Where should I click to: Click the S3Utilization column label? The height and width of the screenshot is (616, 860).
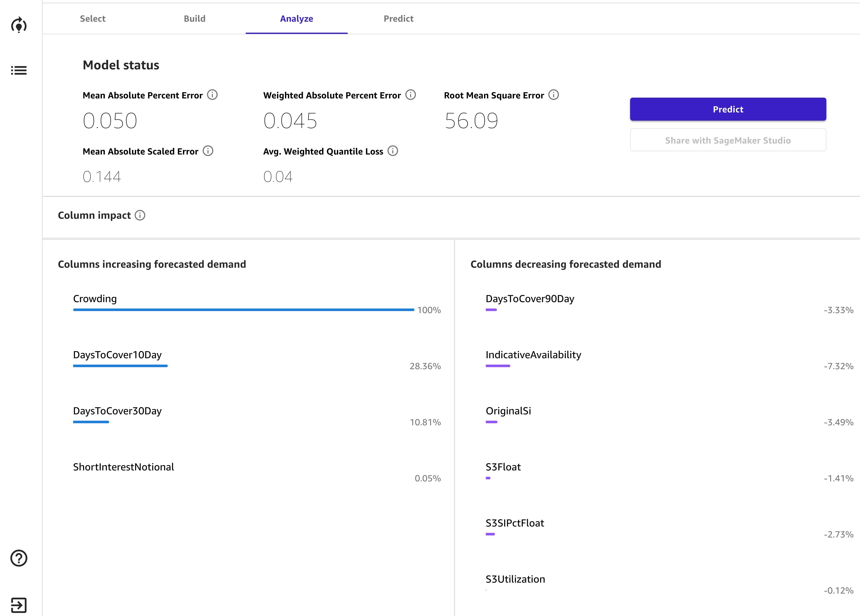(515, 579)
